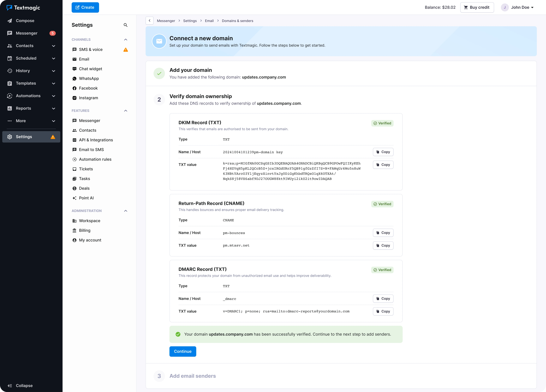
Task: Click the warning icon on Settings item
Action: point(53,137)
